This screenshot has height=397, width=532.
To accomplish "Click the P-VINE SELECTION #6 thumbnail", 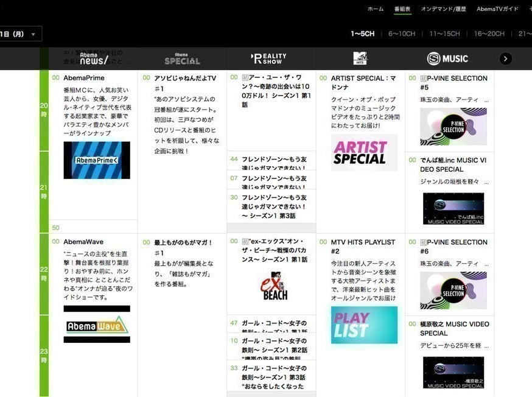I will coord(453,290).
